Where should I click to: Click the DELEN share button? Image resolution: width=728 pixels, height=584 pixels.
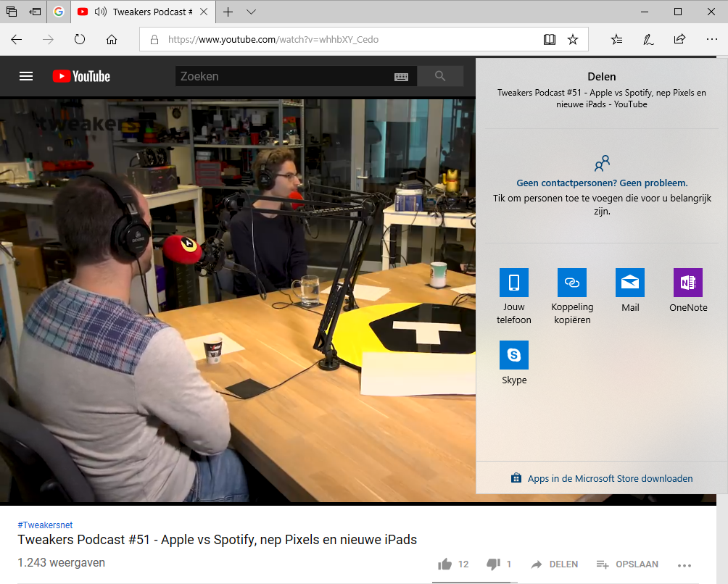(x=555, y=564)
